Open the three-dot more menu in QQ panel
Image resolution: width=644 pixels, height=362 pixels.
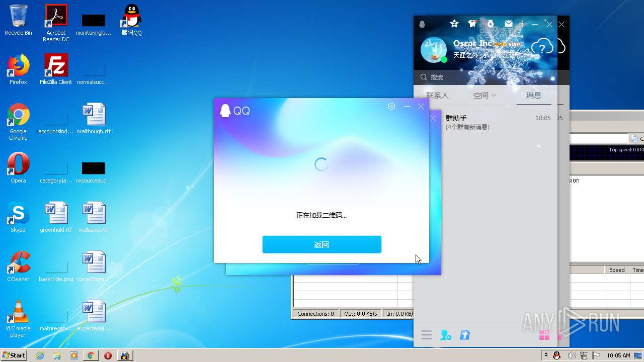[x=522, y=24]
